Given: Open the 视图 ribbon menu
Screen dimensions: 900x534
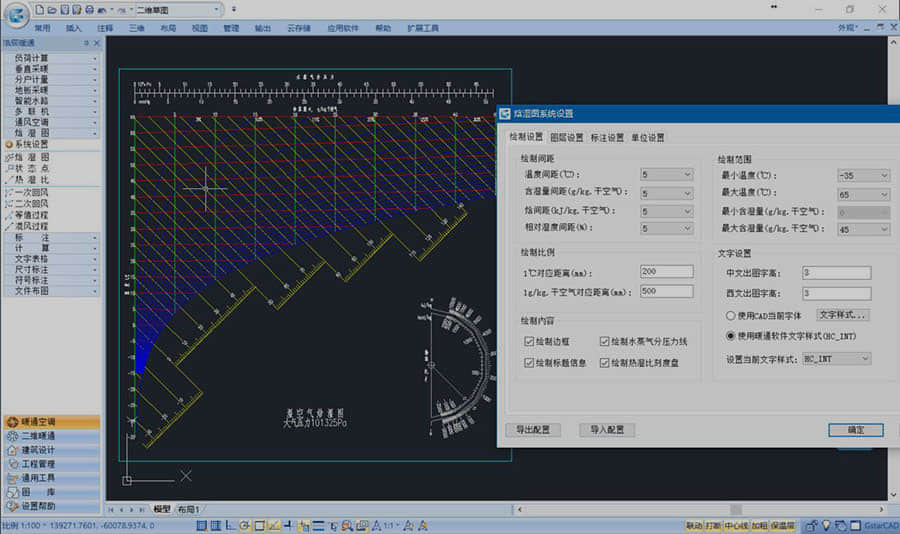Looking at the screenshot, I should 200,28.
